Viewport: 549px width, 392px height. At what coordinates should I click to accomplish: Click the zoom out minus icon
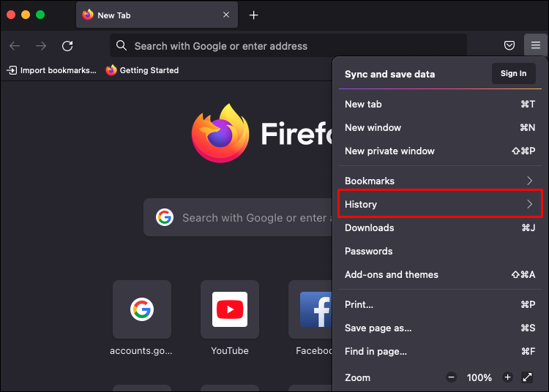pyautogui.click(x=452, y=377)
